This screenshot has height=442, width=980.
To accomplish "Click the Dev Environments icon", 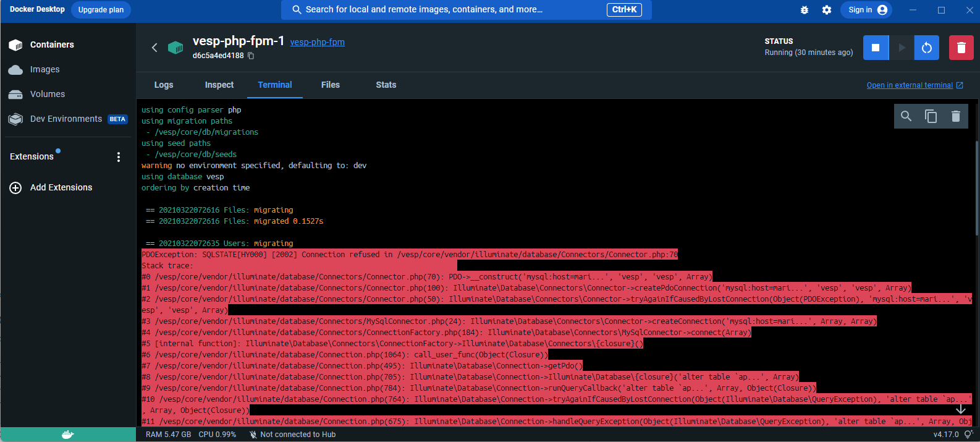I will 15,119.
